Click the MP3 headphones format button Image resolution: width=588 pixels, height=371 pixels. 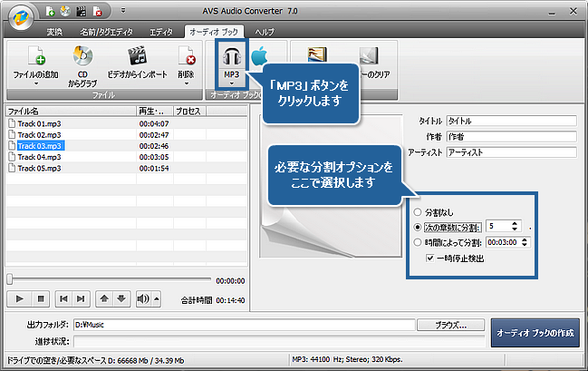[x=231, y=58]
